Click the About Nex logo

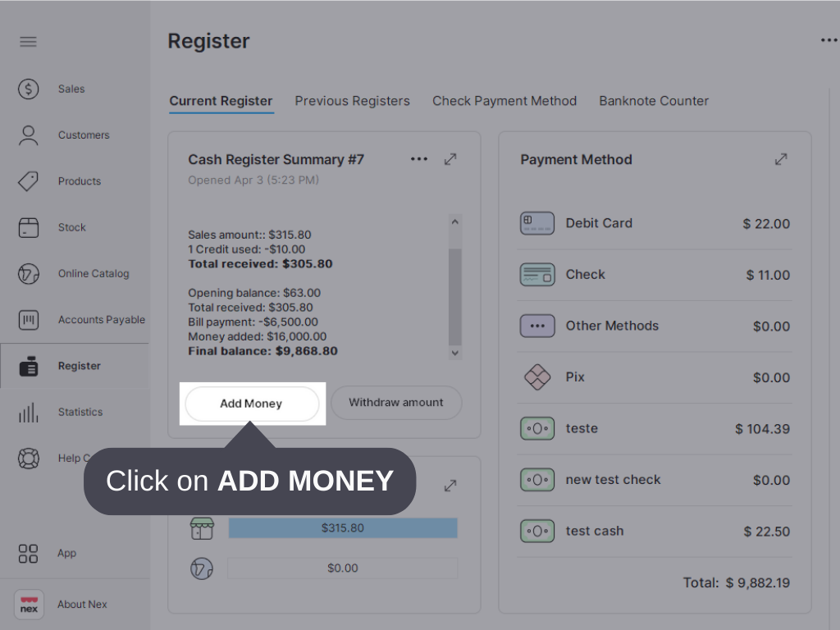(29, 605)
